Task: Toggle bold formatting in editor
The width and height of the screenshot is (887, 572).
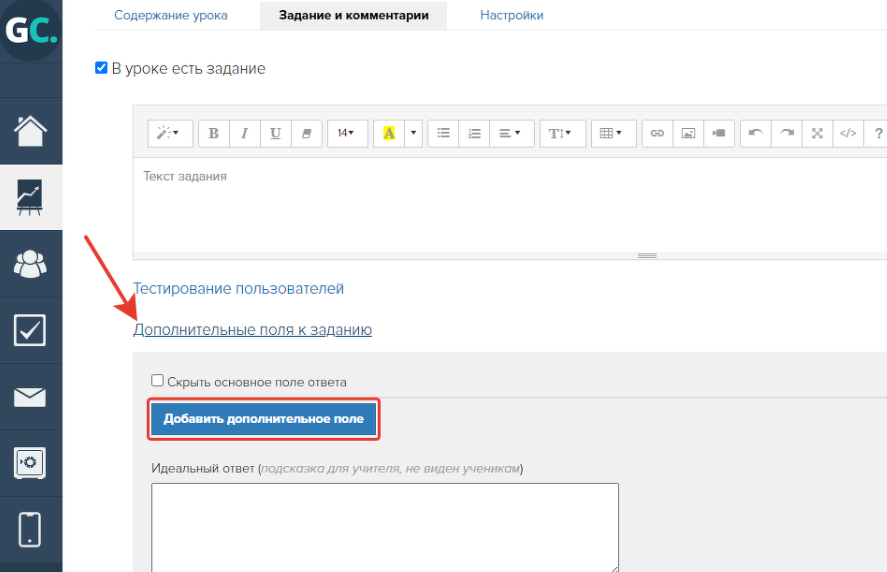Action: 214,134
